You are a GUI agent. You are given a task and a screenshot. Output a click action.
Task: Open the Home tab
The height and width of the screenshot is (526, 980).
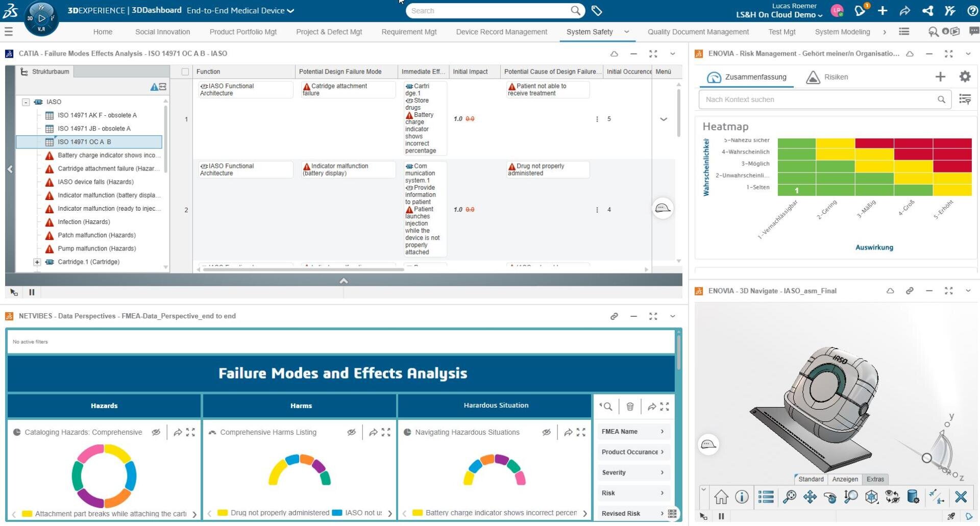click(x=103, y=32)
